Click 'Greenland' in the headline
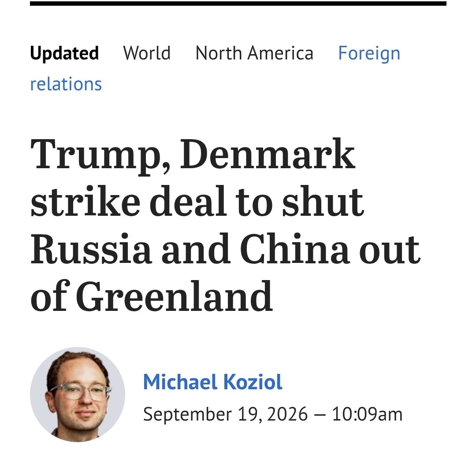The height and width of the screenshot is (454, 476). [174, 296]
